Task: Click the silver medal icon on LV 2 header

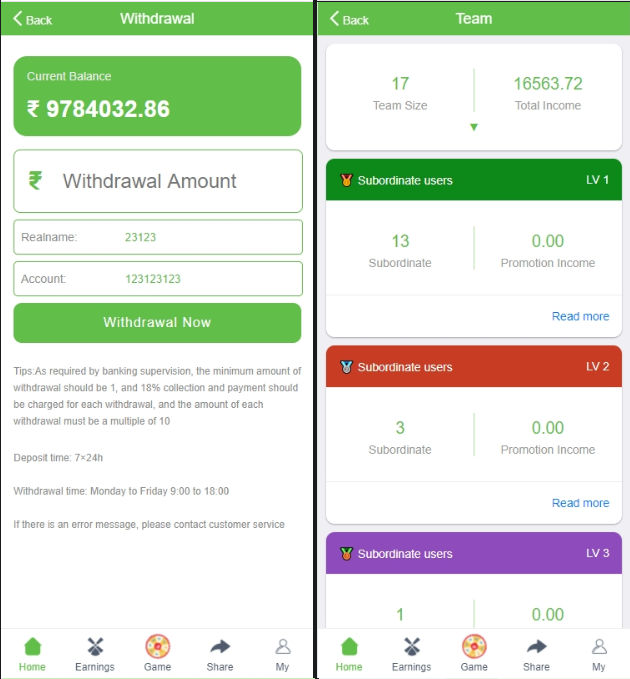Action: [346, 367]
